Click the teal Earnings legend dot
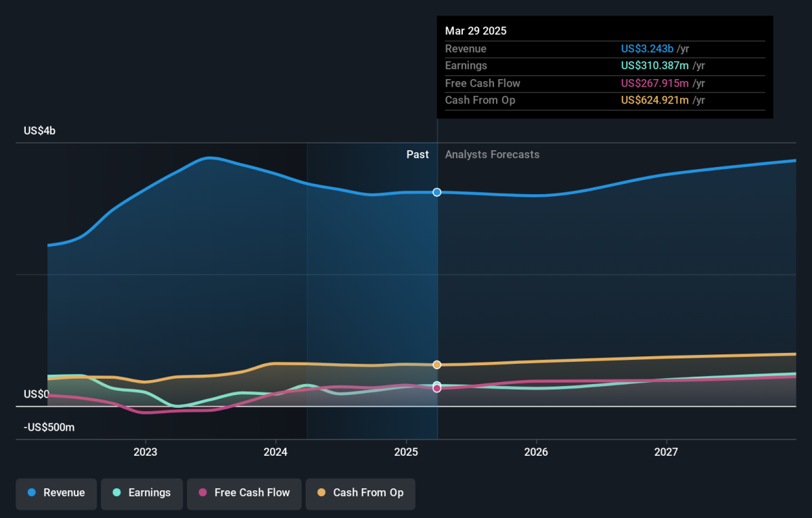This screenshot has width=812, height=518. pos(117,493)
